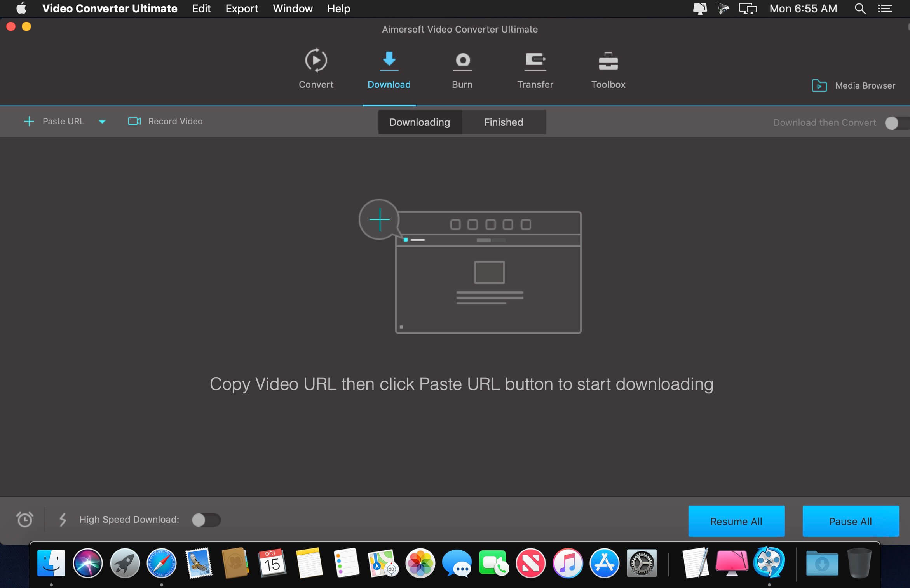Click the Resume All button
The image size is (910, 588).
point(736,521)
